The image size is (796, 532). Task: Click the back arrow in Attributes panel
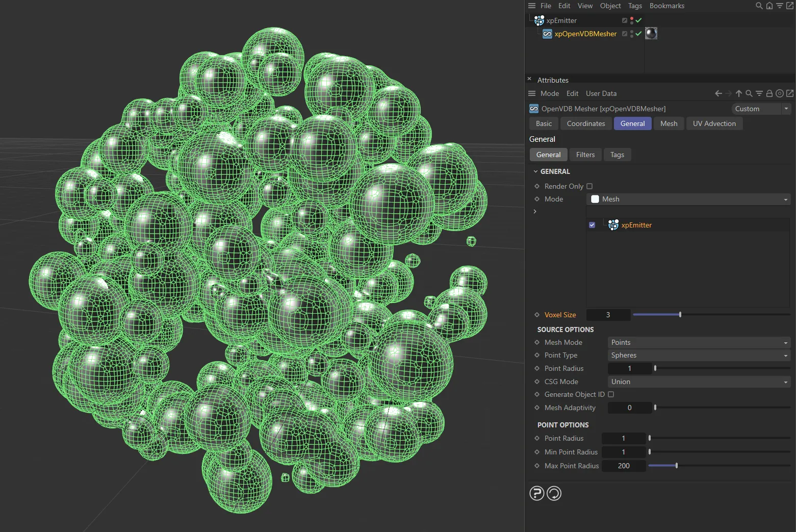coord(718,93)
